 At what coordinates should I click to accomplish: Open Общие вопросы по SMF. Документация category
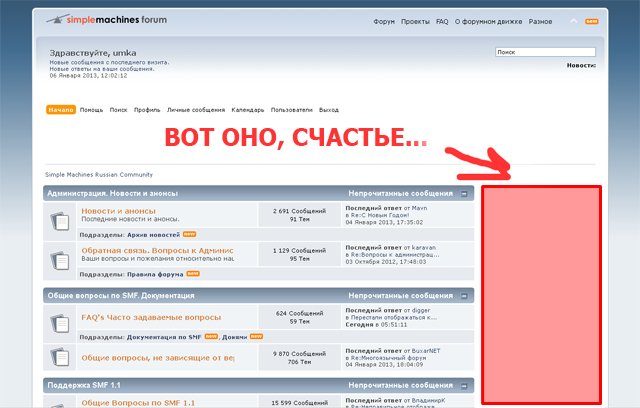(x=121, y=295)
